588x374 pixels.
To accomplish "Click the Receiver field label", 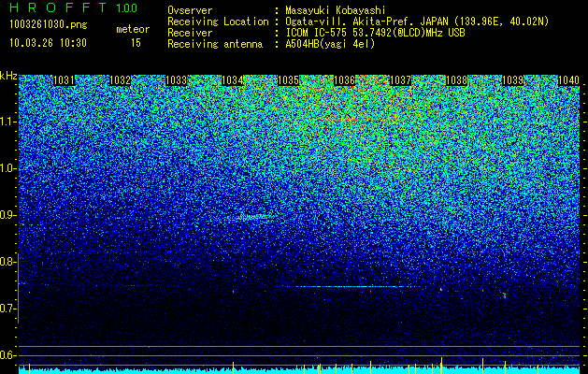I will point(190,33).
